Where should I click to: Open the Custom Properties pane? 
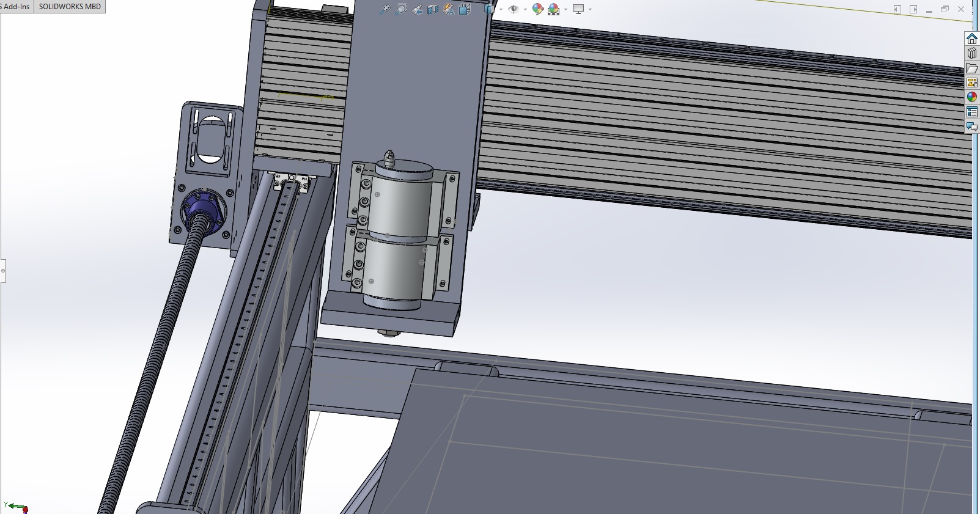(x=971, y=112)
